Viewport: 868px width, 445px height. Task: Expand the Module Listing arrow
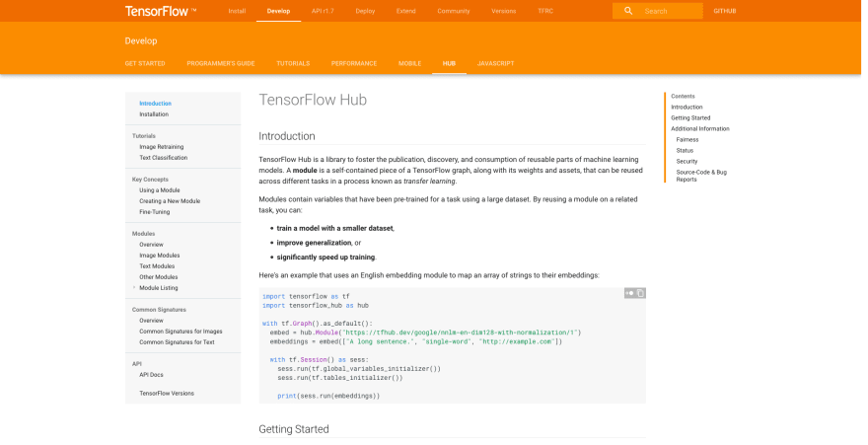pyautogui.click(x=134, y=288)
